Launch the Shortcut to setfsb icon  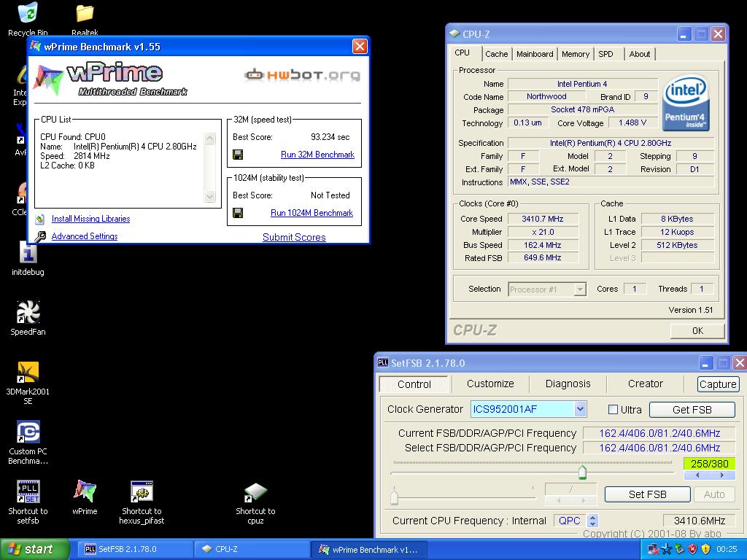point(28,502)
